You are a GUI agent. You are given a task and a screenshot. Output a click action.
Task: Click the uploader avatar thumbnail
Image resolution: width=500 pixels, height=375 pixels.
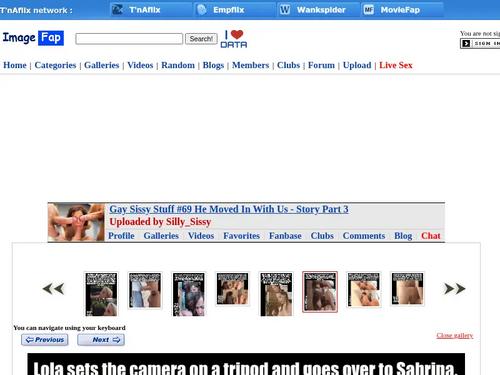[76, 222]
